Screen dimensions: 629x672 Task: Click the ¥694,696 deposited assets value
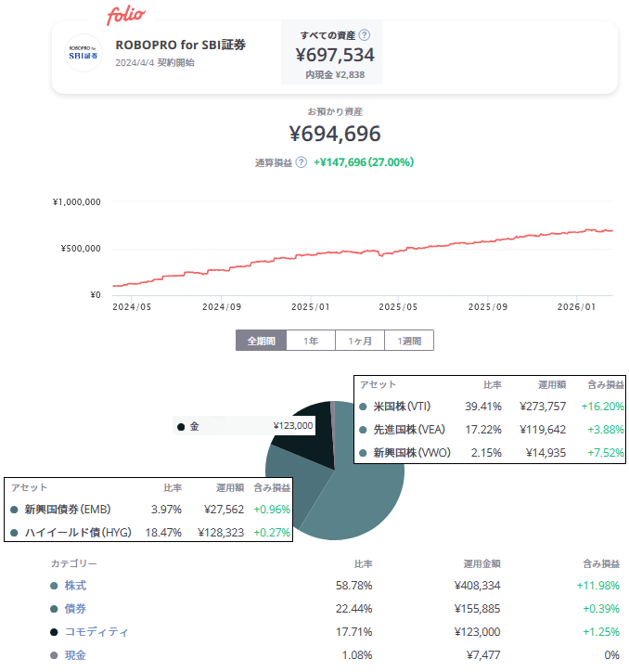click(x=335, y=134)
